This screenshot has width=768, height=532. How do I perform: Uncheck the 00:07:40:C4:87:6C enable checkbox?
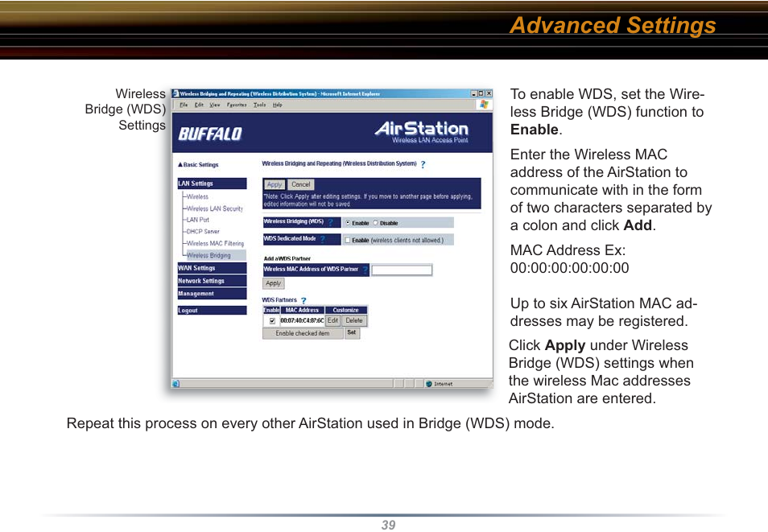pos(272,321)
